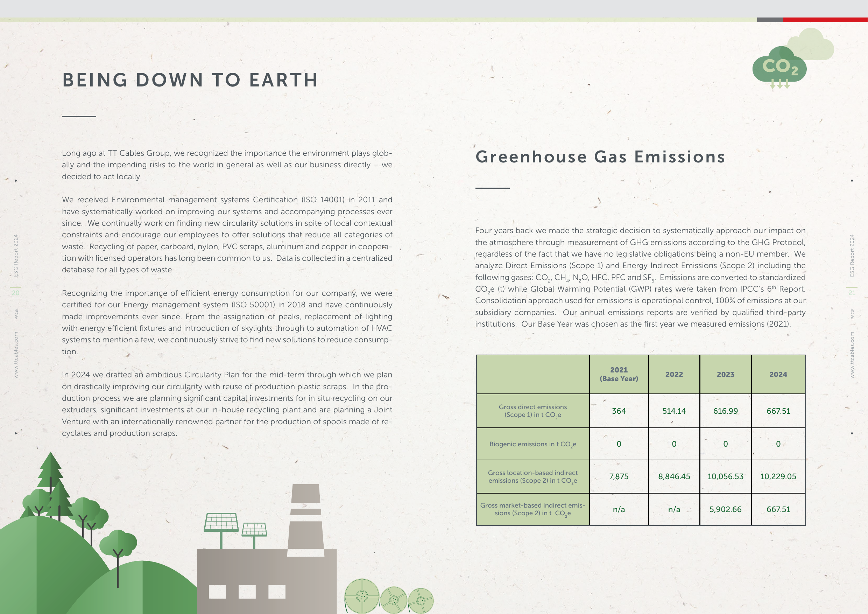This screenshot has width=868, height=614.
Task: Click the Scope 1 2024 value "667.51"
Action: (778, 411)
